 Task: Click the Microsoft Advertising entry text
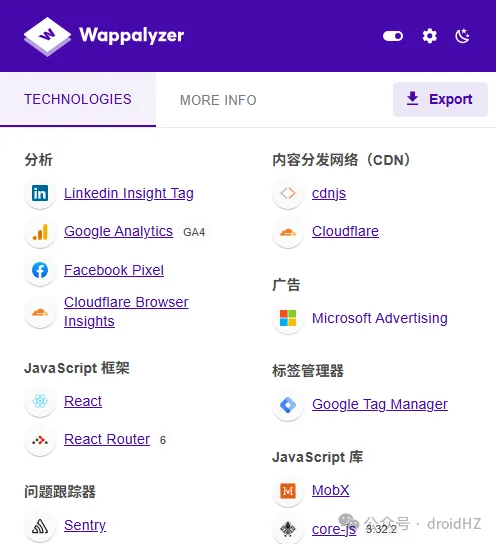coord(380,318)
